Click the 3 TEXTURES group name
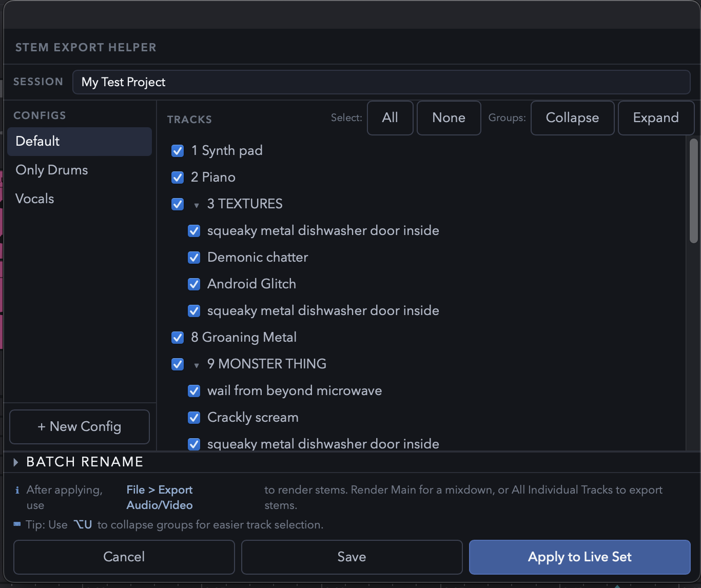The width and height of the screenshot is (701, 588). [x=245, y=204]
